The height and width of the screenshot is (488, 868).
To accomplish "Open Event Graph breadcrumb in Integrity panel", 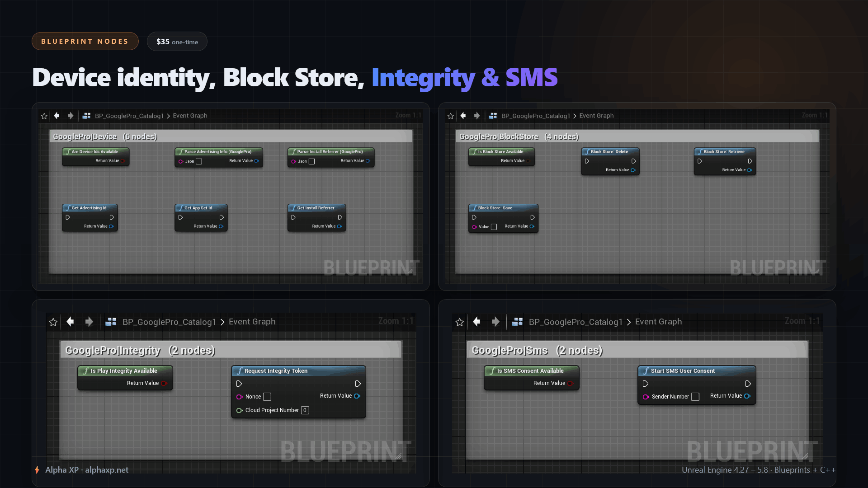I will [x=252, y=322].
